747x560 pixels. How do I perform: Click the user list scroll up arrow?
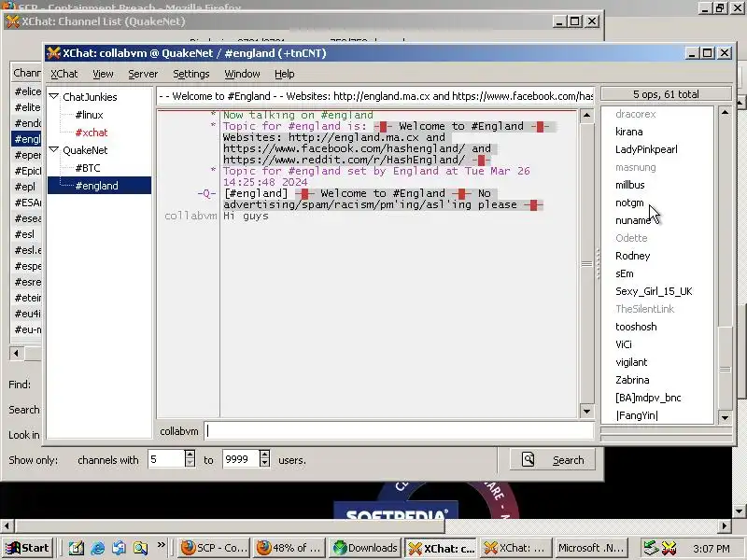(x=725, y=113)
